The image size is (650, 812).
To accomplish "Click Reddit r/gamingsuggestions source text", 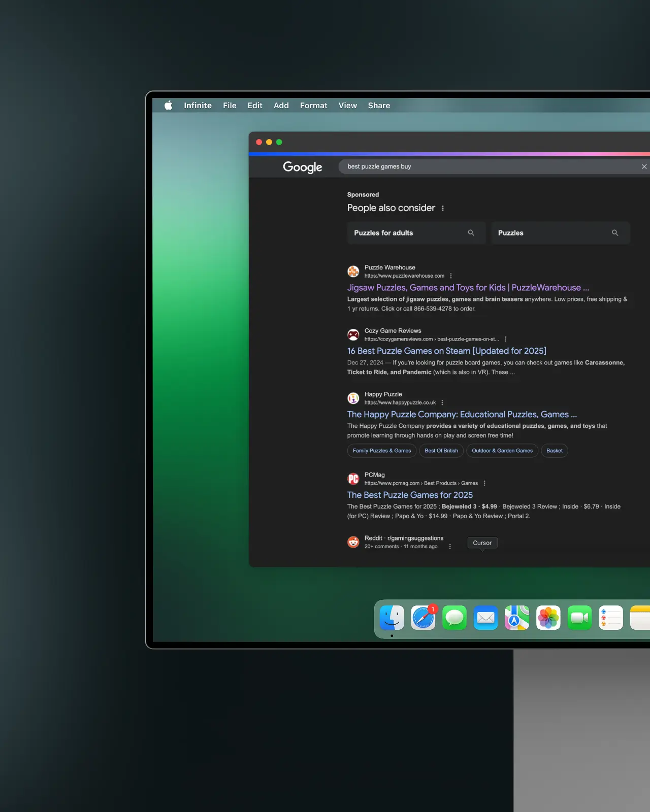I will pos(404,538).
